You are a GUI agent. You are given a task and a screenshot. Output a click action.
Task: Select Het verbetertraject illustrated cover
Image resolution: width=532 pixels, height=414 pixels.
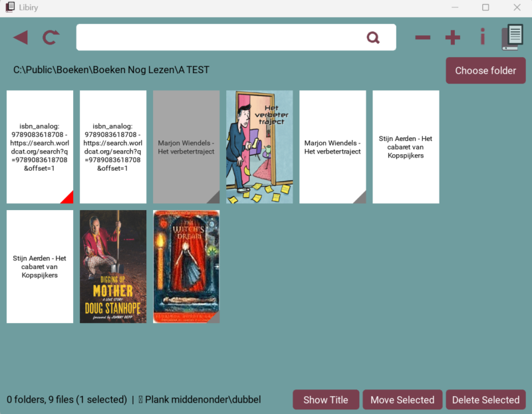click(x=259, y=147)
